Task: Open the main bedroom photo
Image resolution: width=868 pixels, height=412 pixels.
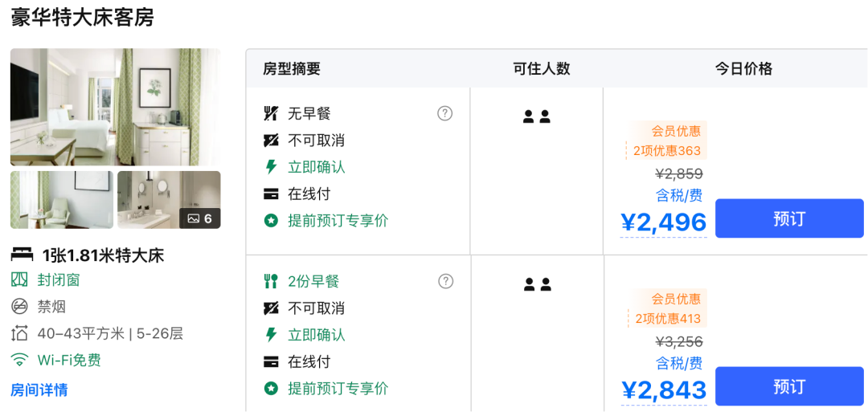Action: pos(115,107)
